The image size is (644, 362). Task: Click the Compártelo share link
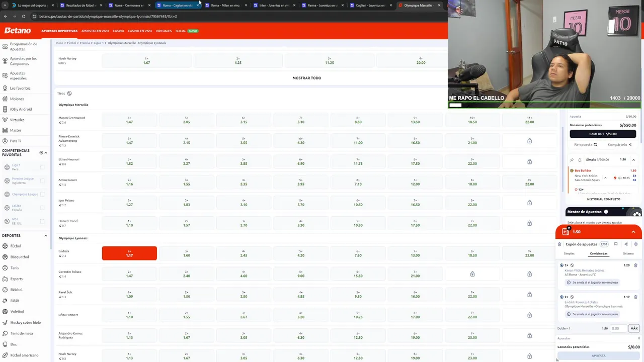pyautogui.click(x=619, y=145)
